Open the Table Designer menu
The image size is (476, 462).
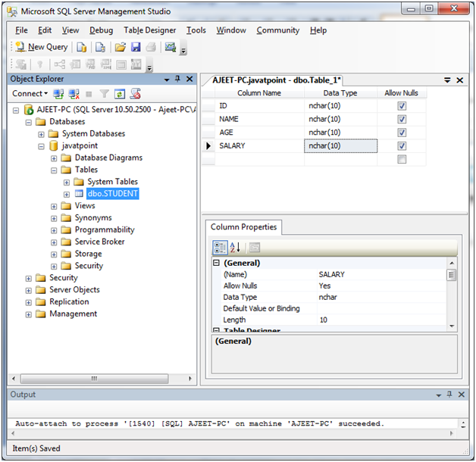point(149,30)
